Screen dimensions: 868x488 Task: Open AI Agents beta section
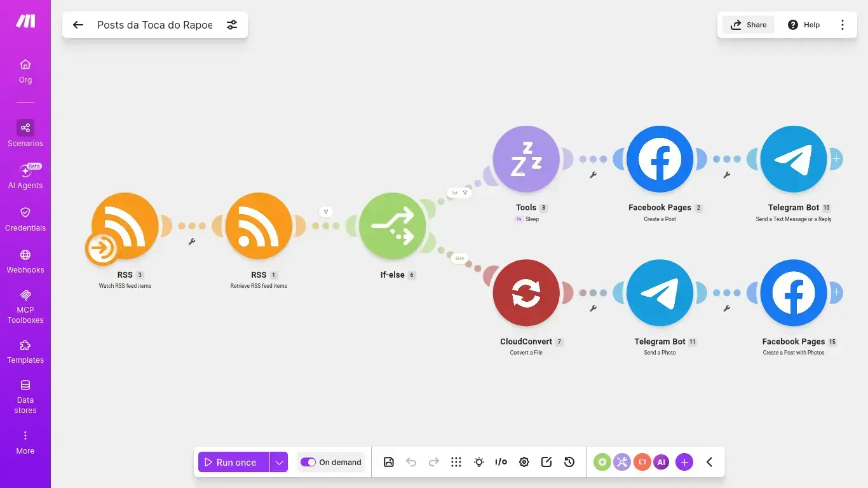[x=25, y=176]
